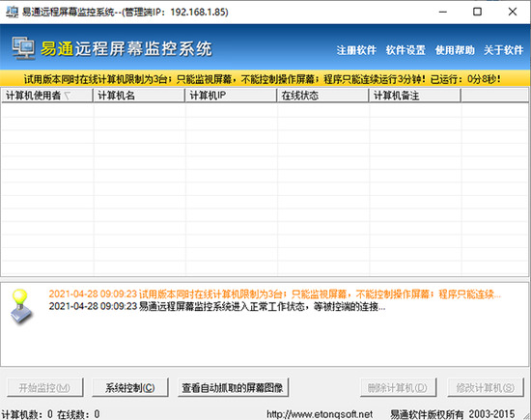Sort by 计算机IP column header
The height and width of the screenshot is (420, 531).
(x=231, y=96)
